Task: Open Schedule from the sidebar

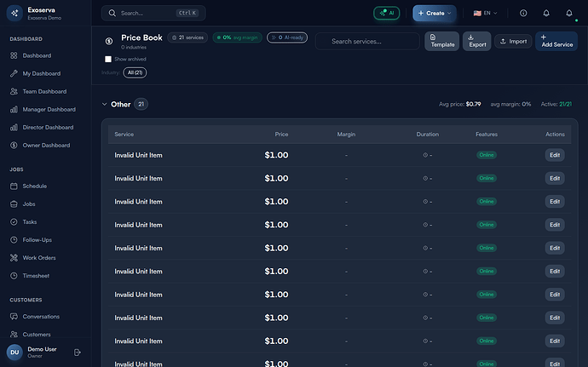Action: 35,186
